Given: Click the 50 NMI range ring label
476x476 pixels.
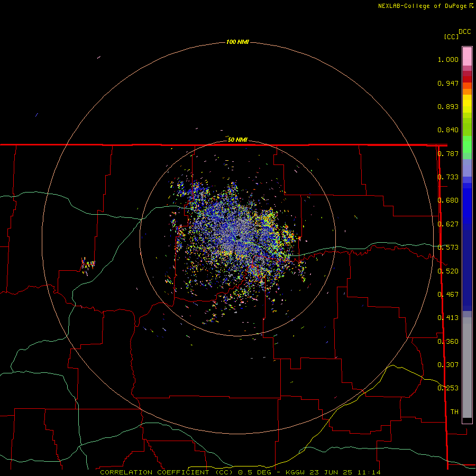Looking at the screenshot, I should (x=237, y=140).
